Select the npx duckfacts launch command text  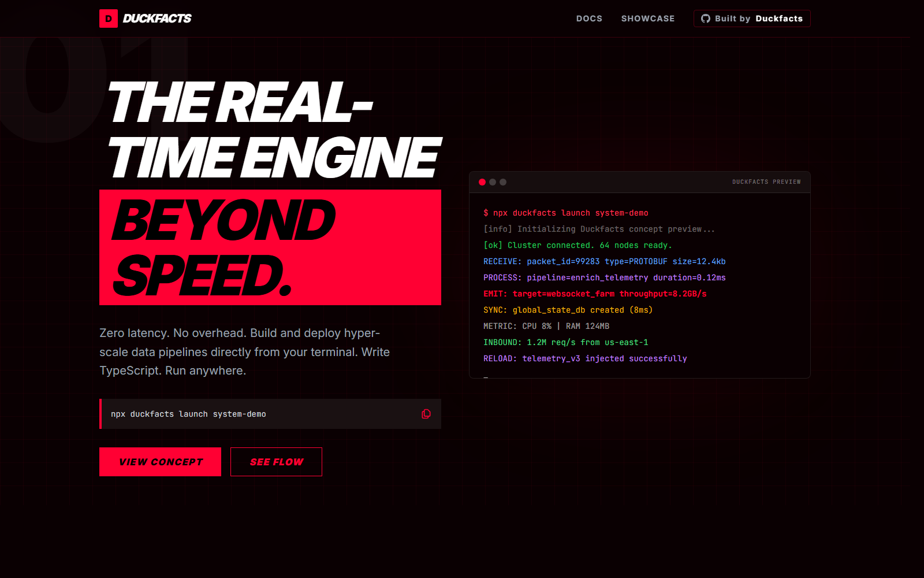[x=188, y=414]
